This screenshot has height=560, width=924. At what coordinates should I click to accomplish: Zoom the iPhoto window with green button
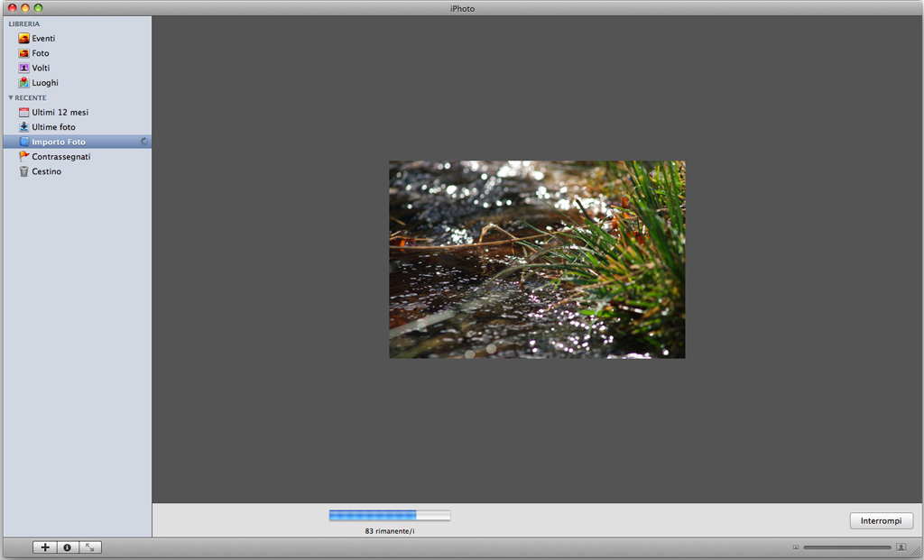38,8
